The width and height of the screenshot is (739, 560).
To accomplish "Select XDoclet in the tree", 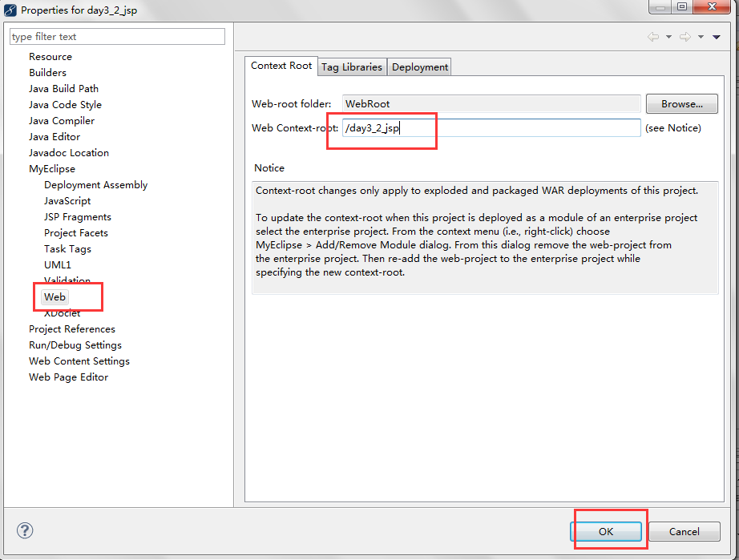I will (x=63, y=314).
